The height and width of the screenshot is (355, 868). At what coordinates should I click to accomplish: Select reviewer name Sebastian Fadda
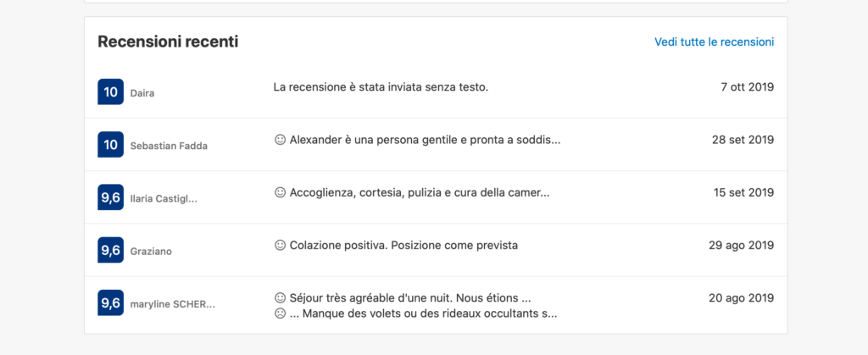pos(169,147)
